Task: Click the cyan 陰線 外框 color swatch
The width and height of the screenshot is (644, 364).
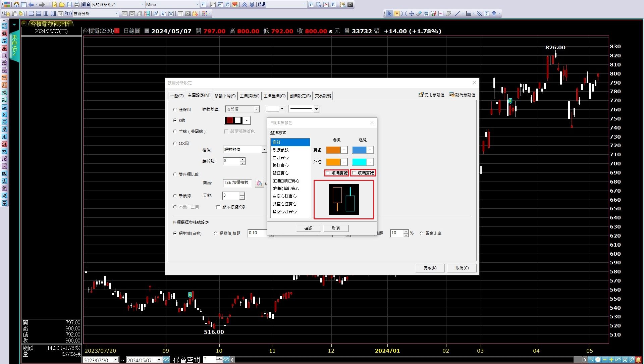Action: [360, 162]
